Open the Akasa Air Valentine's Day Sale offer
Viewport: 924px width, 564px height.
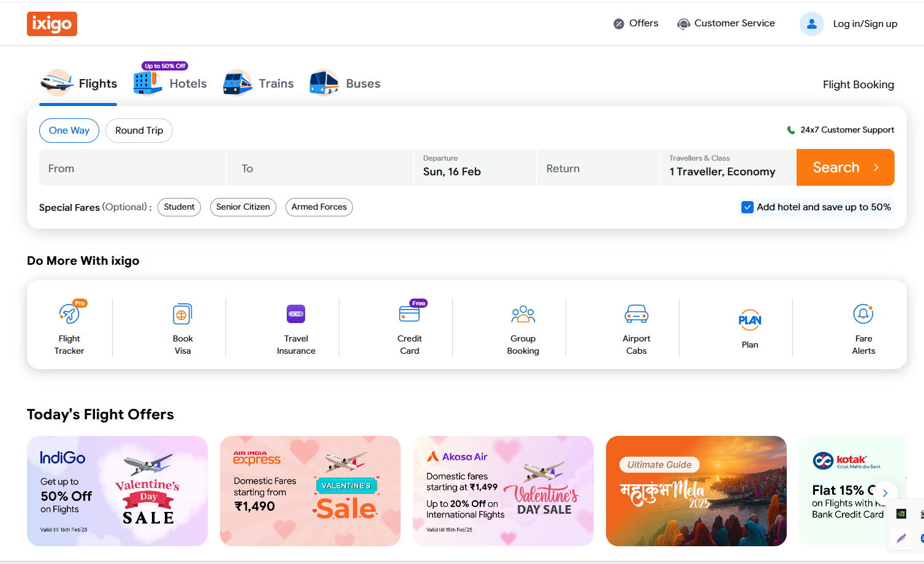tap(503, 491)
